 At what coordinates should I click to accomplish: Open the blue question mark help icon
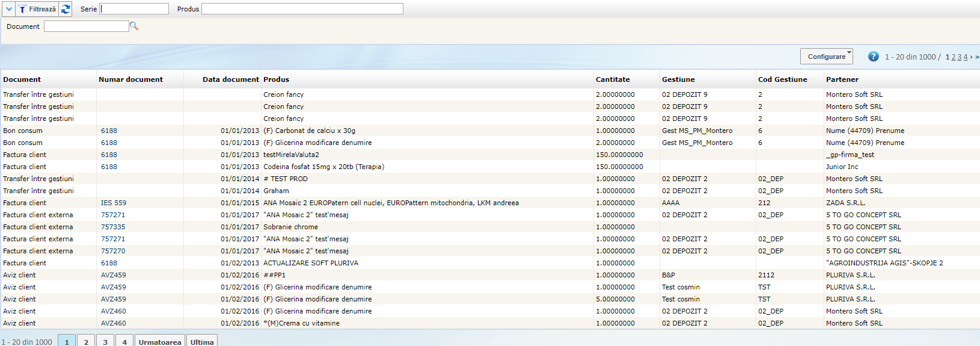click(873, 57)
